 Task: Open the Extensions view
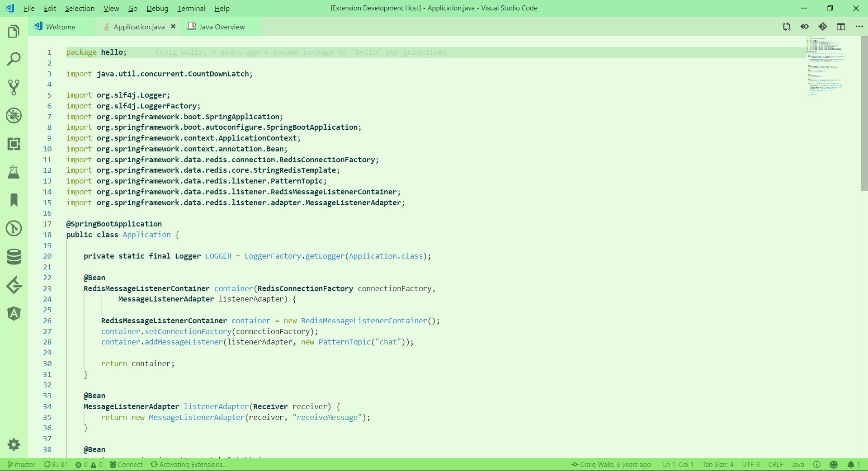[x=14, y=144]
